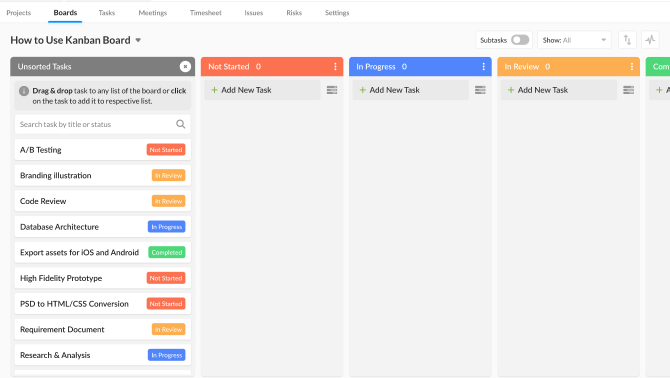Click In Review badge on Requirement Document
The height and width of the screenshot is (378, 670).
click(168, 329)
